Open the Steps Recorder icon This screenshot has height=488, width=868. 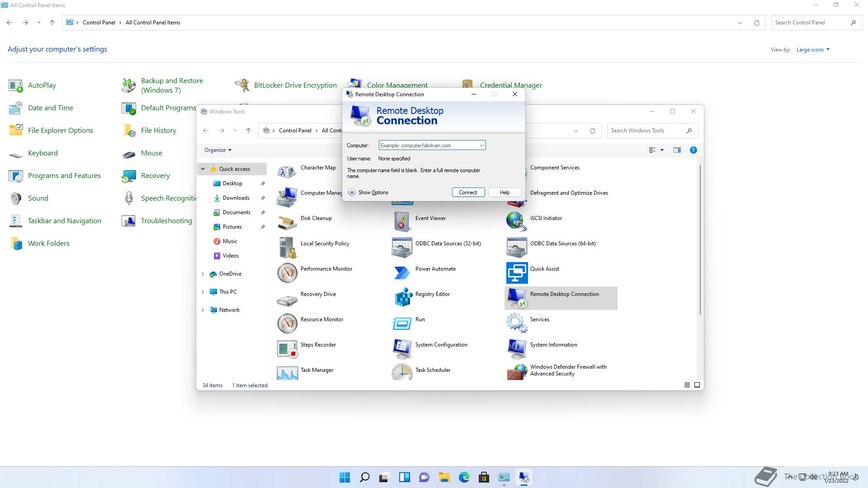click(287, 348)
